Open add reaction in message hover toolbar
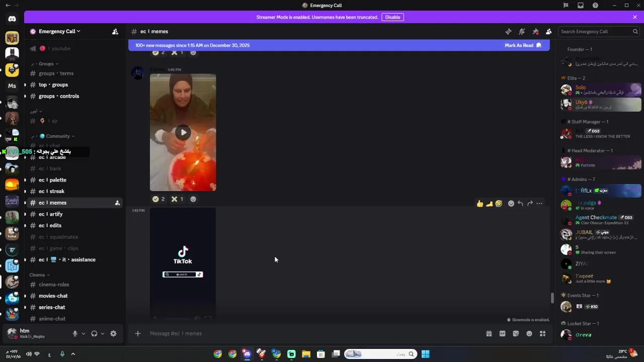Viewport: 644px width, 362px height. click(511, 204)
